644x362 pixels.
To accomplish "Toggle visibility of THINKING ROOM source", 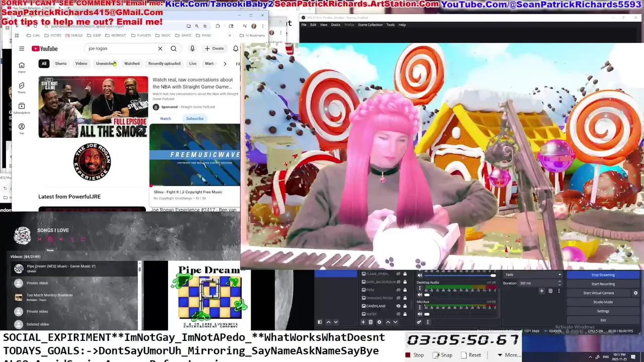I will (x=398, y=298).
